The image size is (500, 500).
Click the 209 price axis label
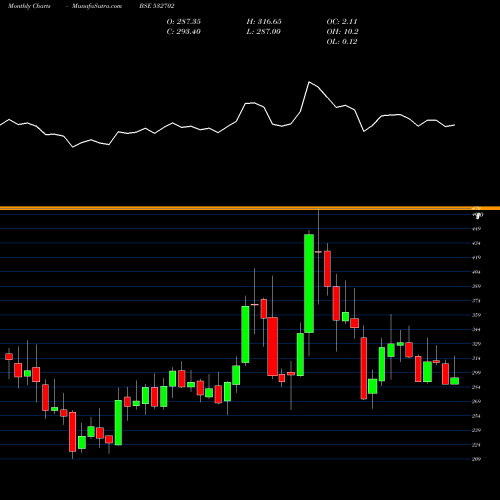click(477, 459)
